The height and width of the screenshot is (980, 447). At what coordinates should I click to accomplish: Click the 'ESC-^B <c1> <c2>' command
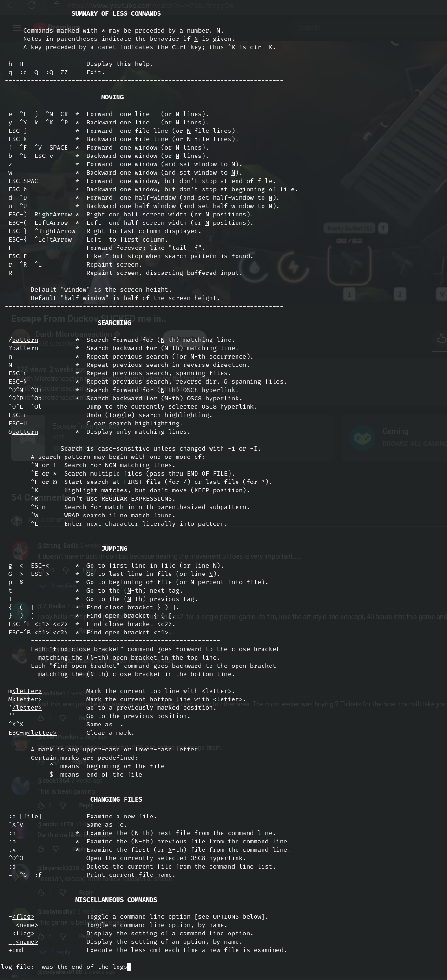point(38,632)
